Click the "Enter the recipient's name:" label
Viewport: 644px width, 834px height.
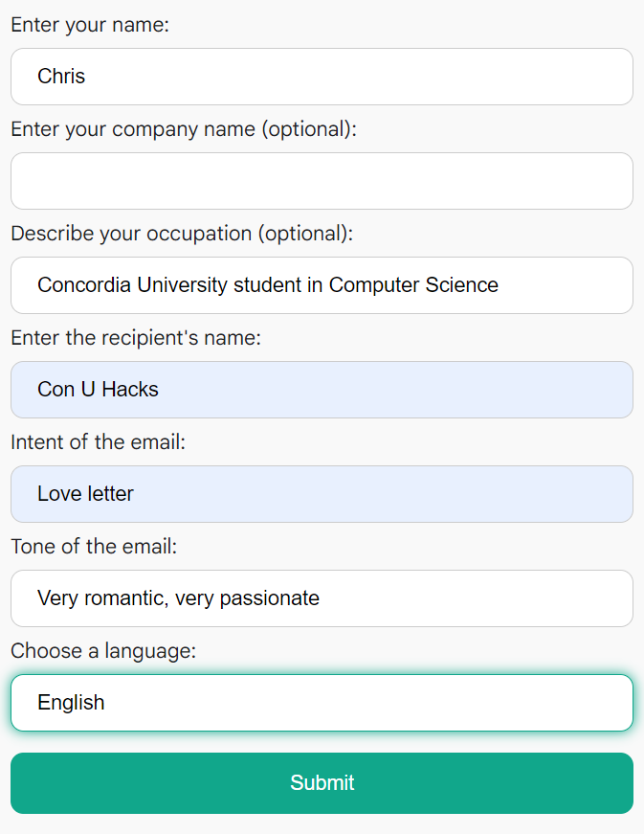136,338
